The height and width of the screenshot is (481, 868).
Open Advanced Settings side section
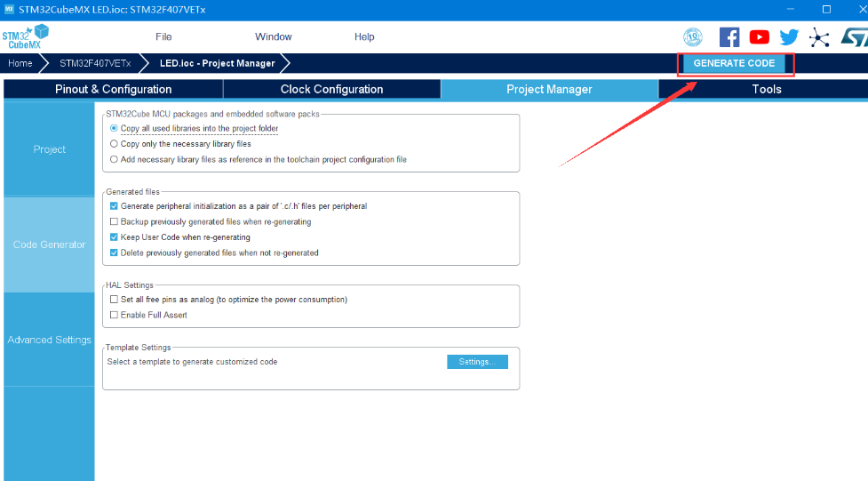49,340
